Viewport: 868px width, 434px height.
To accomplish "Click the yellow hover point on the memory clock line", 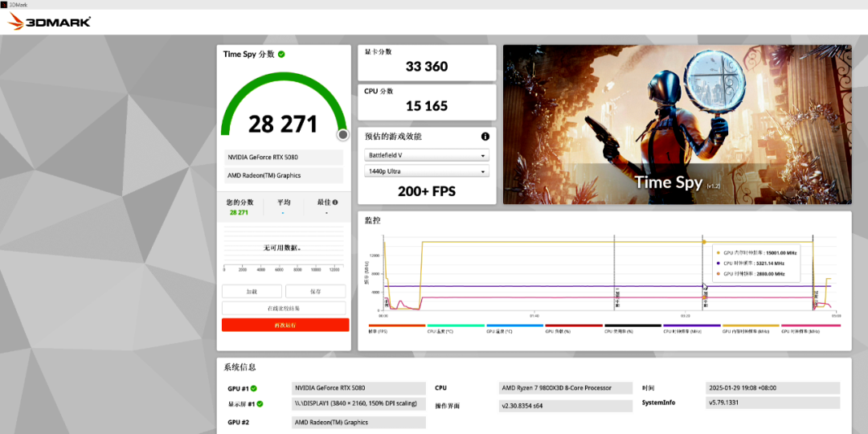I will [704, 242].
